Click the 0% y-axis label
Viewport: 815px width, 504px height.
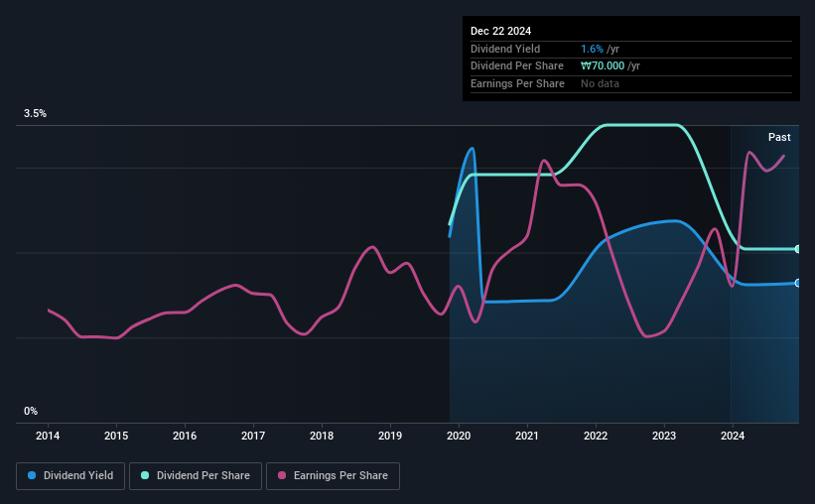[x=31, y=411]
